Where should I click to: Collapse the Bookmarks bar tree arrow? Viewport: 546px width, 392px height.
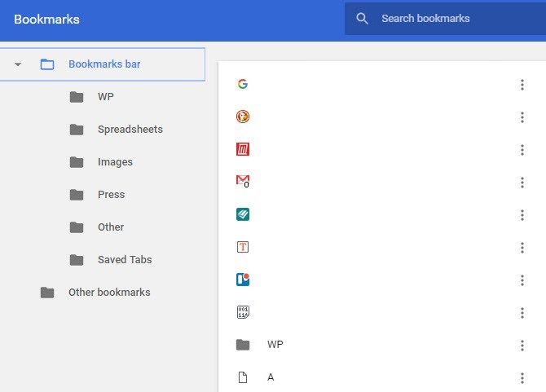point(18,64)
